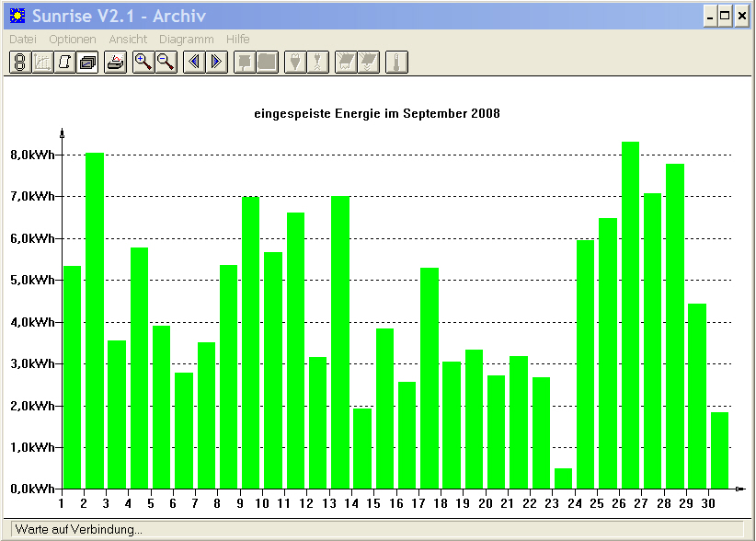Open the Ansicht menu
The width and height of the screenshot is (756, 541).
(128, 39)
